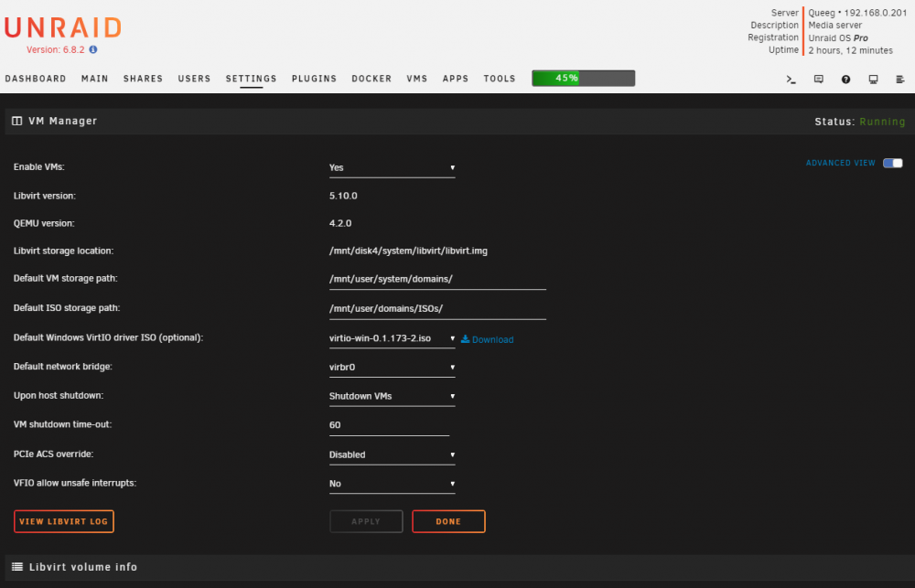The height and width of the screenshot is (588, 915).
Task: Click the Done button
Action: point(448,521)
